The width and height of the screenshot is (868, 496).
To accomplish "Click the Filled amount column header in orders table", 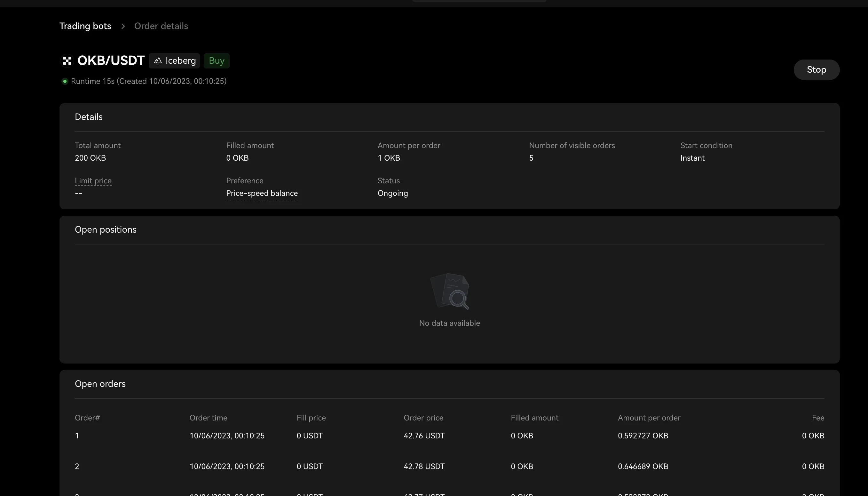I will [534, 418].
